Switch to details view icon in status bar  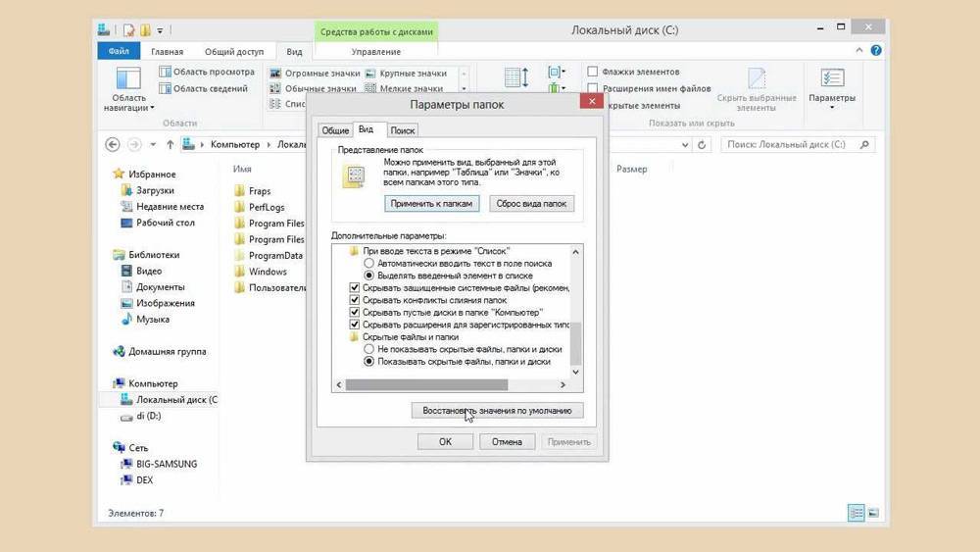tap(857, 513)
